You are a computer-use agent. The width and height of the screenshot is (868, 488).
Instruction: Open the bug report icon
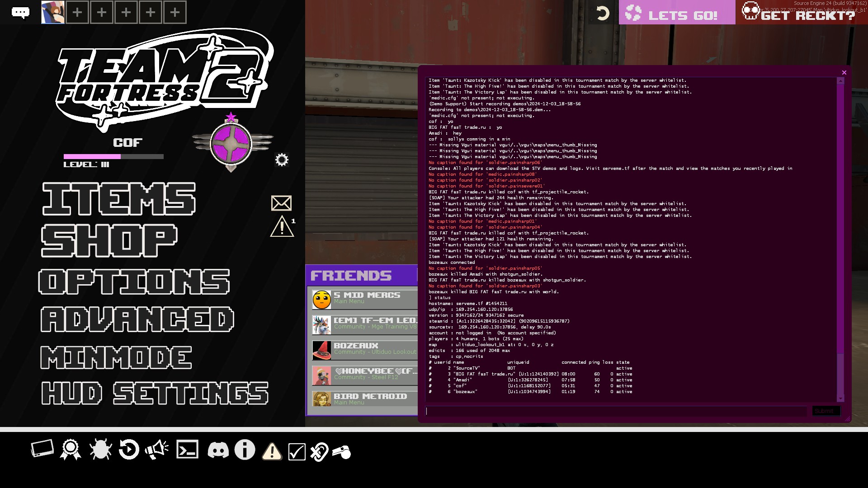[x=100, y=450]
